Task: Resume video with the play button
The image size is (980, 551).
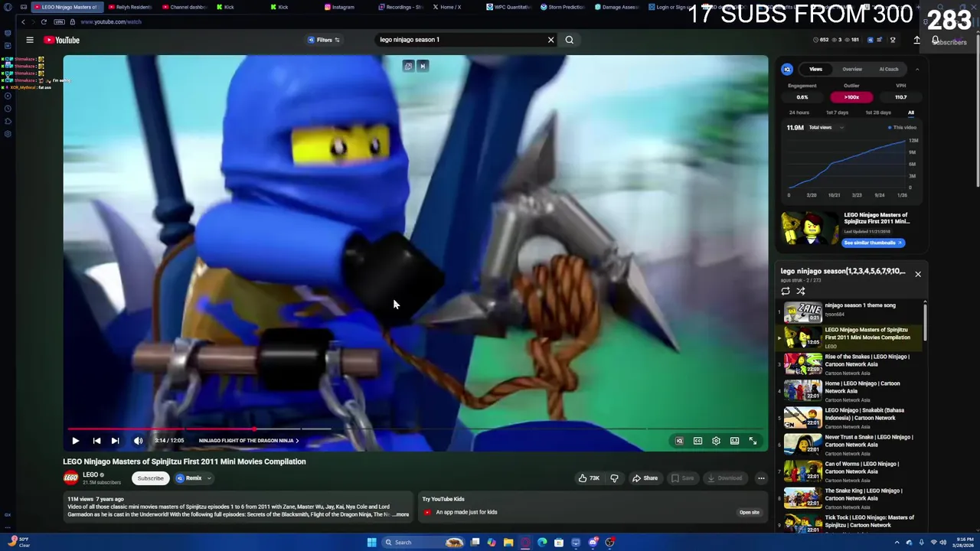Action: point(75,441)
